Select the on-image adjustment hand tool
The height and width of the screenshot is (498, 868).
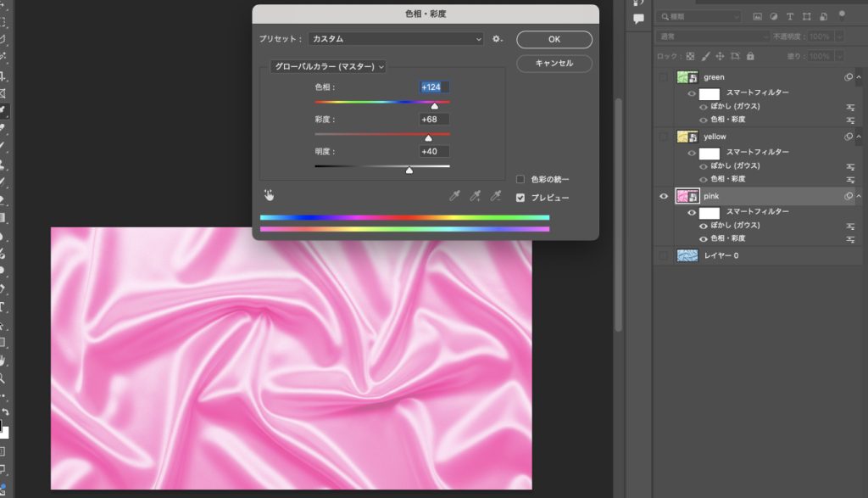[269, 195]
